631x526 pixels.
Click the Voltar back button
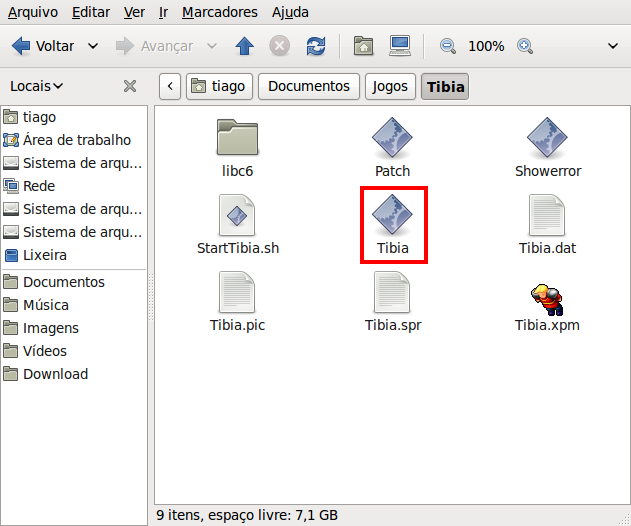[44, 46]
